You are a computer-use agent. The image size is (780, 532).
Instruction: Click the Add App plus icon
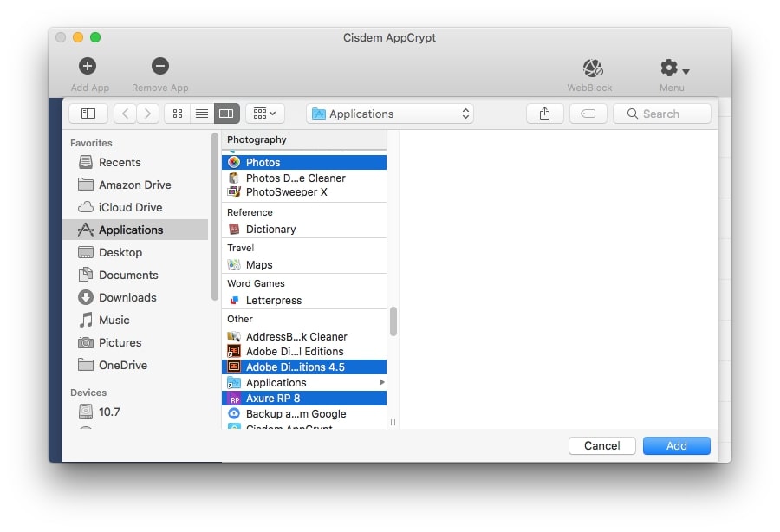[88, 66]
